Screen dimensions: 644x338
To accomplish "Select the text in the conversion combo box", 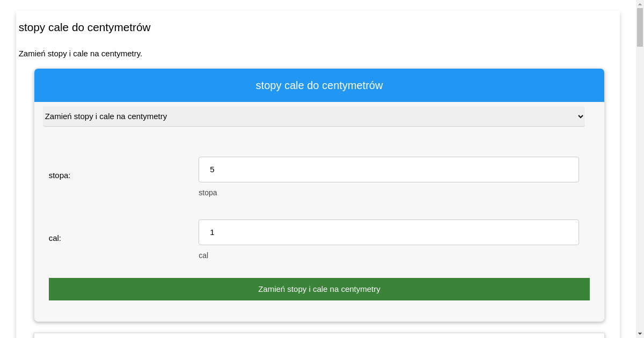I will pos(106,116).
